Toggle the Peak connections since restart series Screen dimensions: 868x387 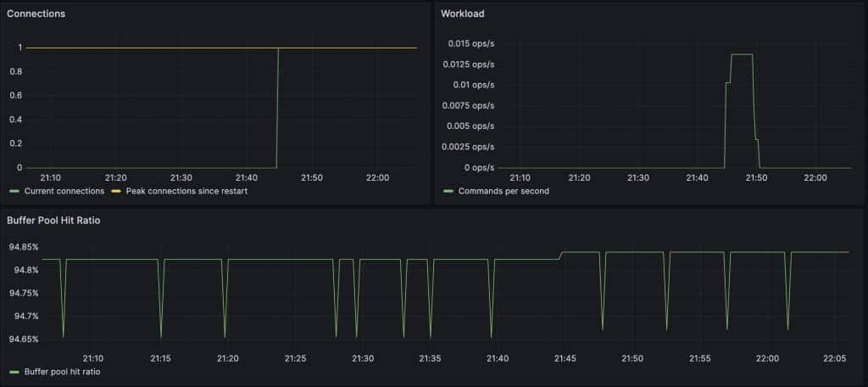coord(186,191)
